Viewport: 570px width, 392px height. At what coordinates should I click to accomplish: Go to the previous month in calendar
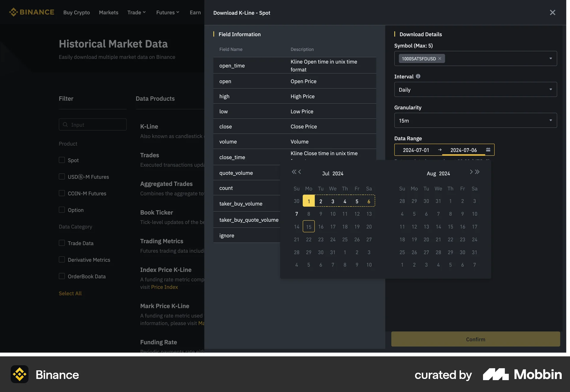300,172
